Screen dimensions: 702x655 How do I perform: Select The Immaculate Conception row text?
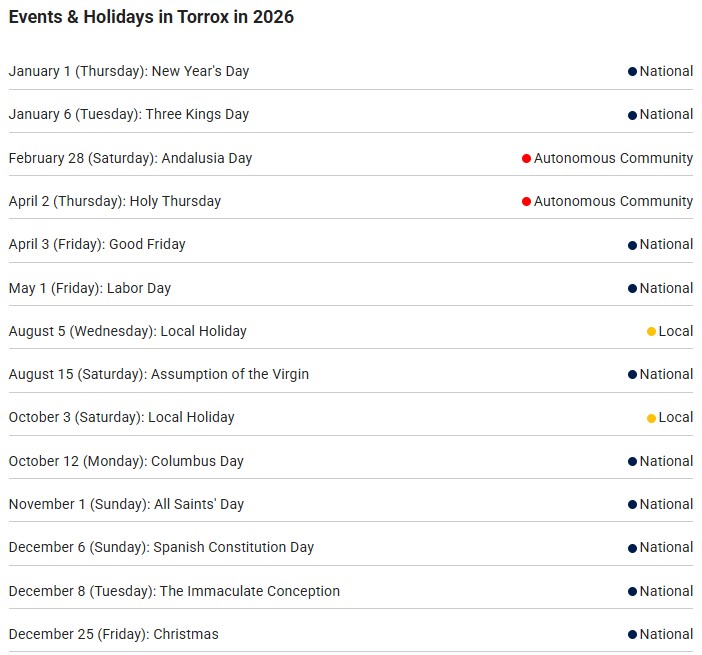(x=174, y=591)
